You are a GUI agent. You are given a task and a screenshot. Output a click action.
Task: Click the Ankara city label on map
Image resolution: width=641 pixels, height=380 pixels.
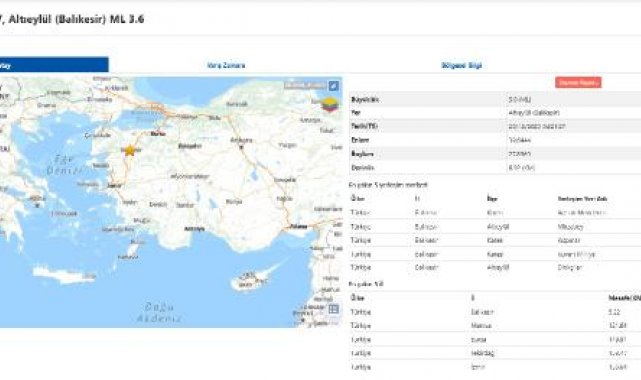point(241,140)
